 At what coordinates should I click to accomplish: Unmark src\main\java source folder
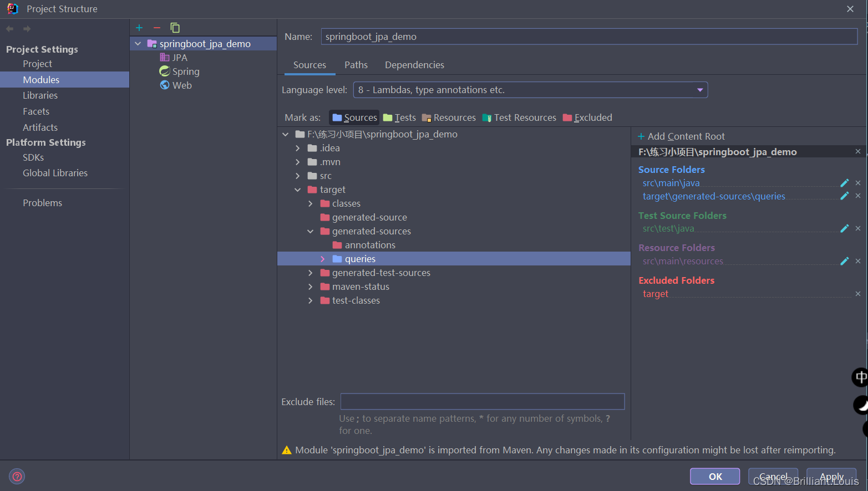[x=858, y=183]
